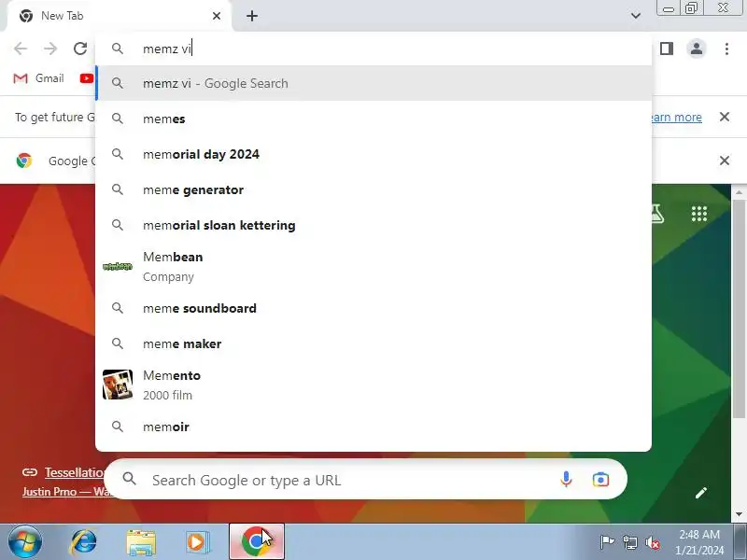Open Google Lens camera search icon
747x560 pixels.
[600, 480]
